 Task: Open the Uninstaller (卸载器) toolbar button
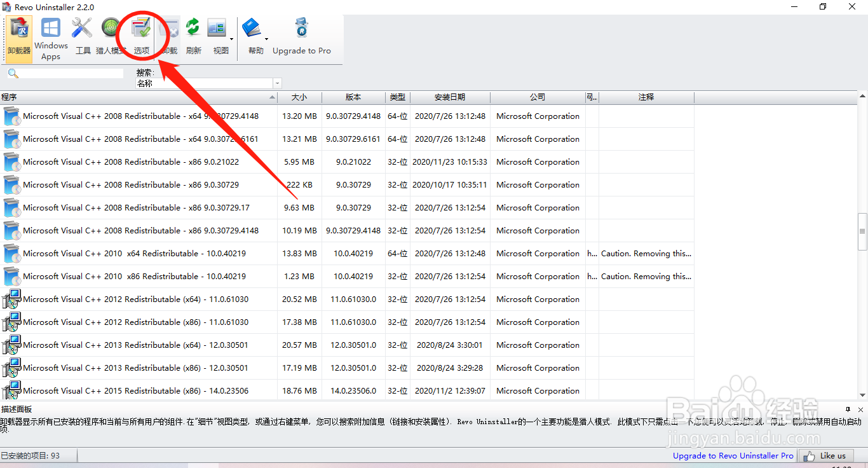[19, 39]
